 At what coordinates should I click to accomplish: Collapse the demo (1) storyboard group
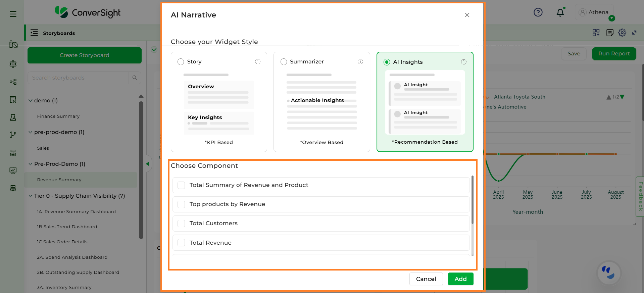[31, 101]
